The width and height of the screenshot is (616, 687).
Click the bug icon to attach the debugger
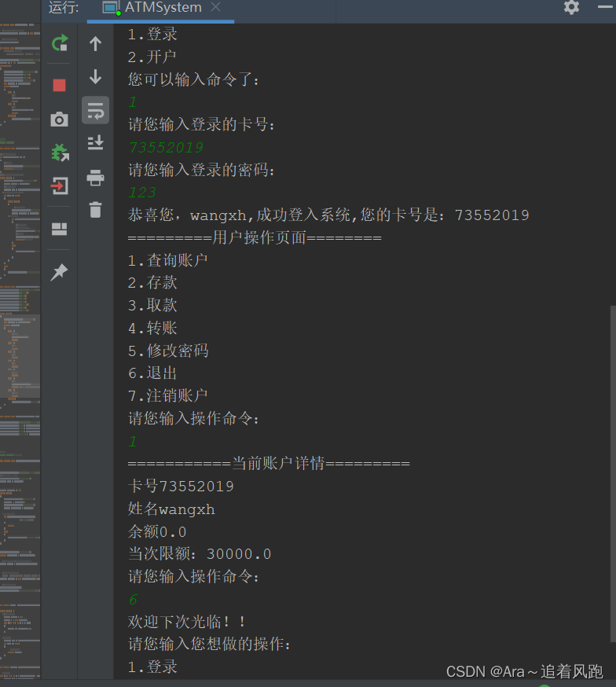pos(60,152)
